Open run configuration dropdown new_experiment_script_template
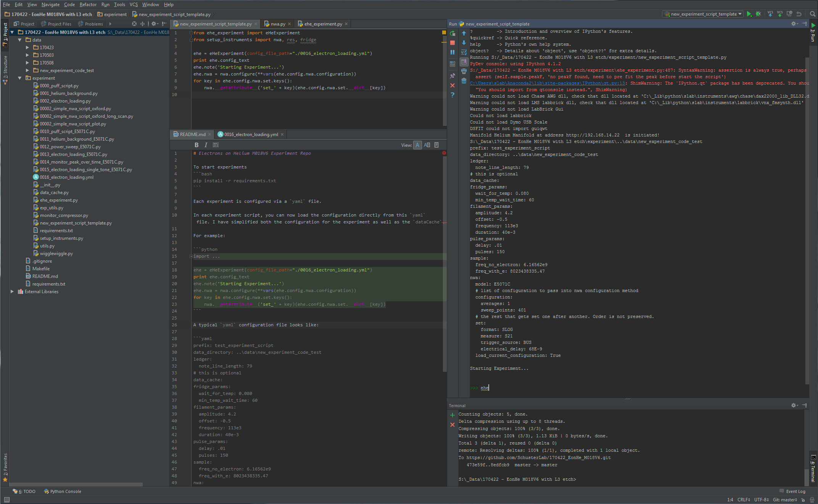Screen dimensions: 818x504 (x=703, y=14)
